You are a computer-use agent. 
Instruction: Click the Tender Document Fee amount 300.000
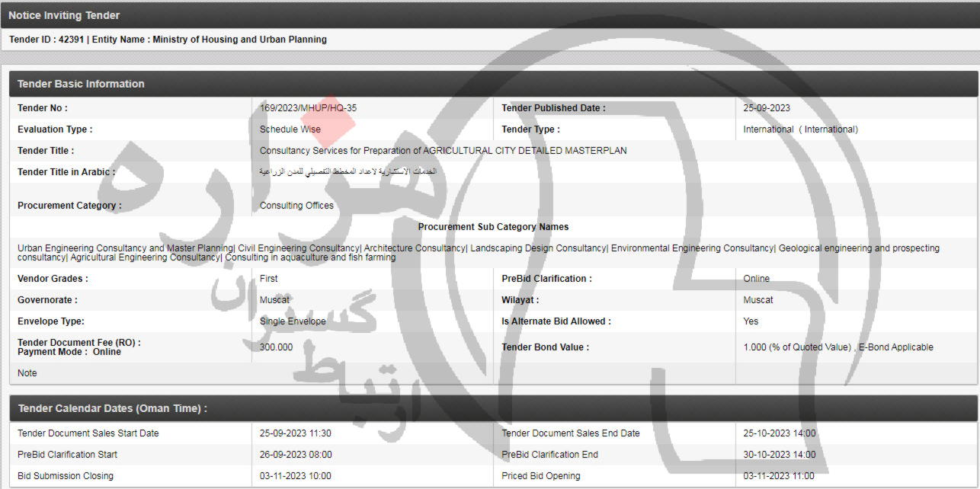click(x=276, y=347)
